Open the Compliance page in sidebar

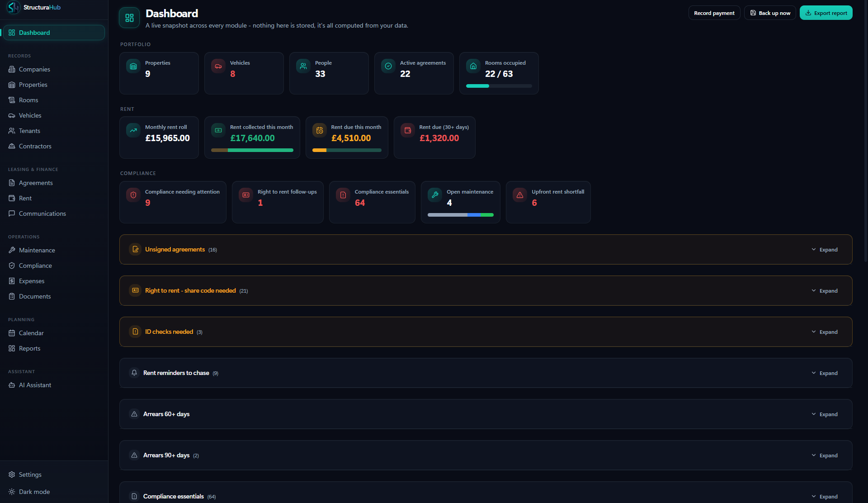(x=54, y=266)
